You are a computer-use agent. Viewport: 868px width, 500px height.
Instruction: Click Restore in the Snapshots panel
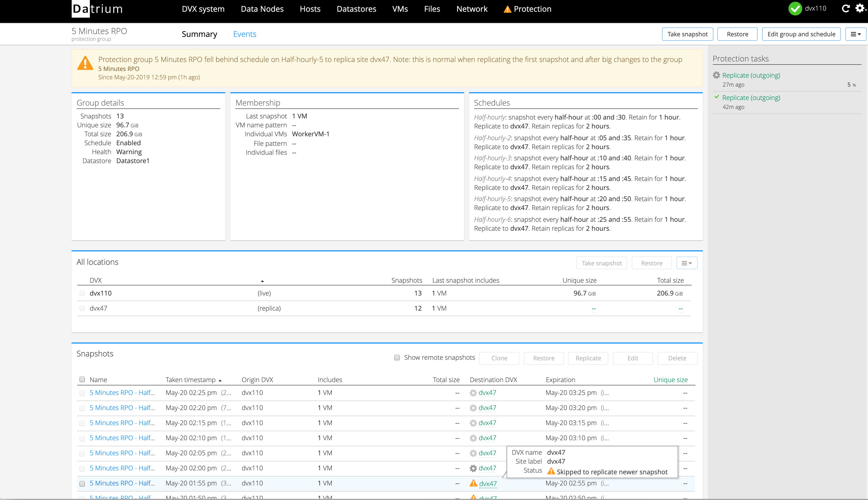544,358
